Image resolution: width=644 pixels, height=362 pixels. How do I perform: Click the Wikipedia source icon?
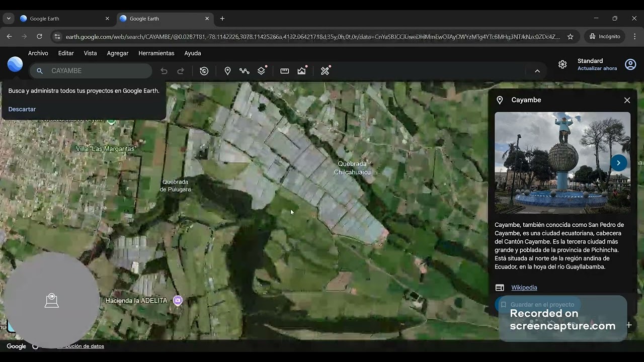(500, 288)
